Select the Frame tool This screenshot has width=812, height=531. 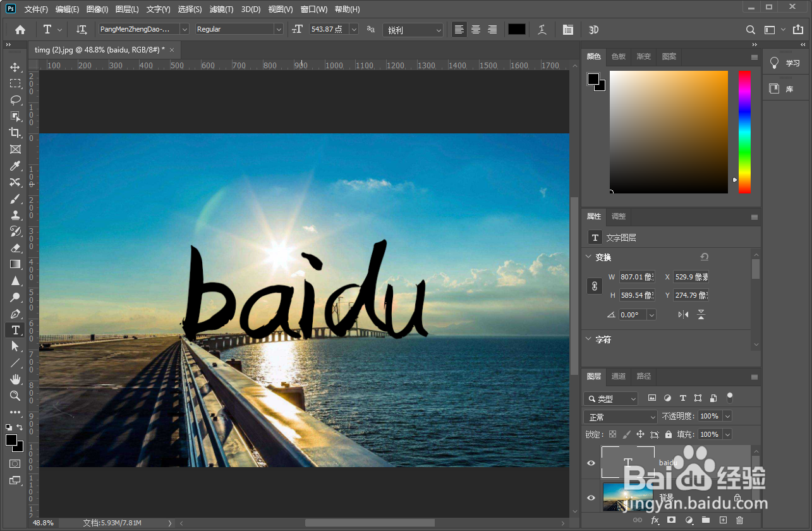[15, 149]
